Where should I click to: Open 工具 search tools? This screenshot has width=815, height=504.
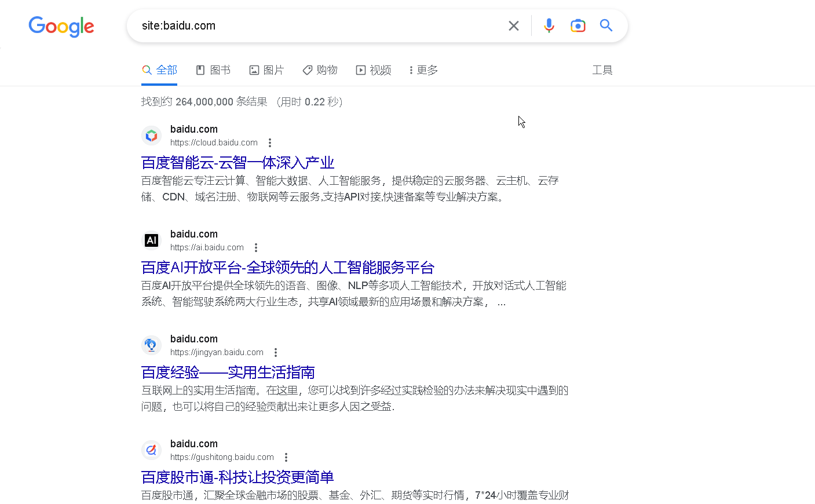click(602, 70)
